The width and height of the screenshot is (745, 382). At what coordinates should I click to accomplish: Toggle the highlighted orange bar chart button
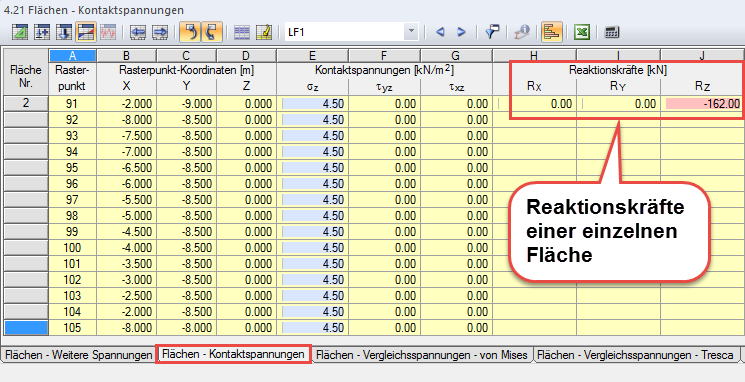(552, 32)
